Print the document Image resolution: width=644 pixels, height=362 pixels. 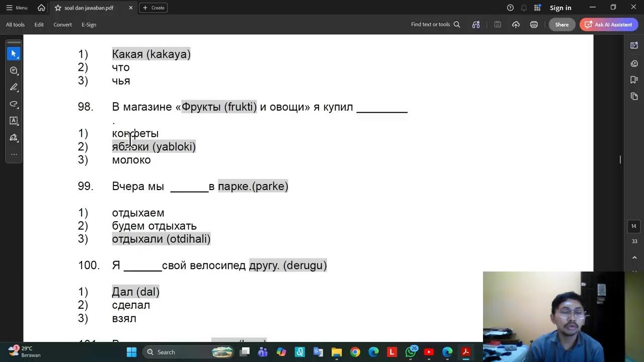(534, 25)
